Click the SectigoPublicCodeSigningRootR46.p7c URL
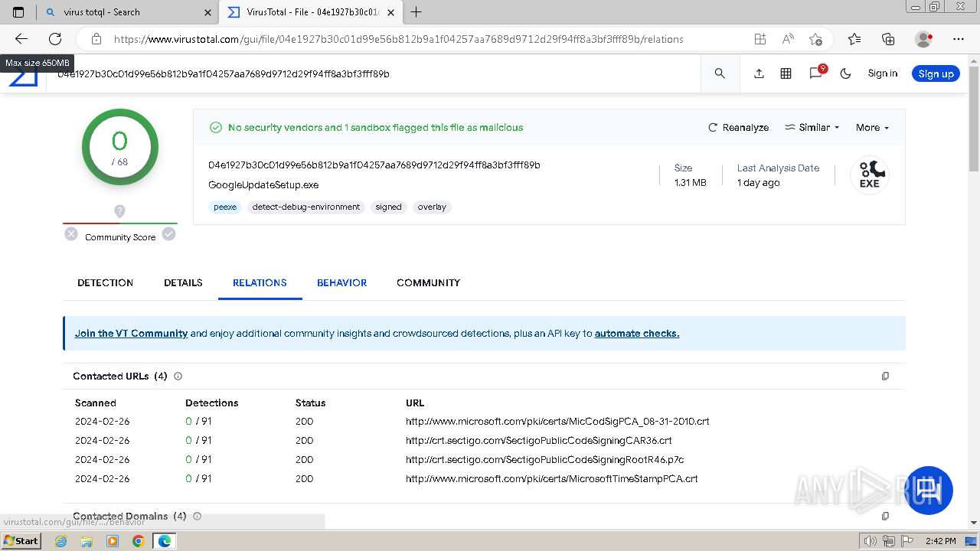This screenshot has height=551, width=980. [544, 460]
